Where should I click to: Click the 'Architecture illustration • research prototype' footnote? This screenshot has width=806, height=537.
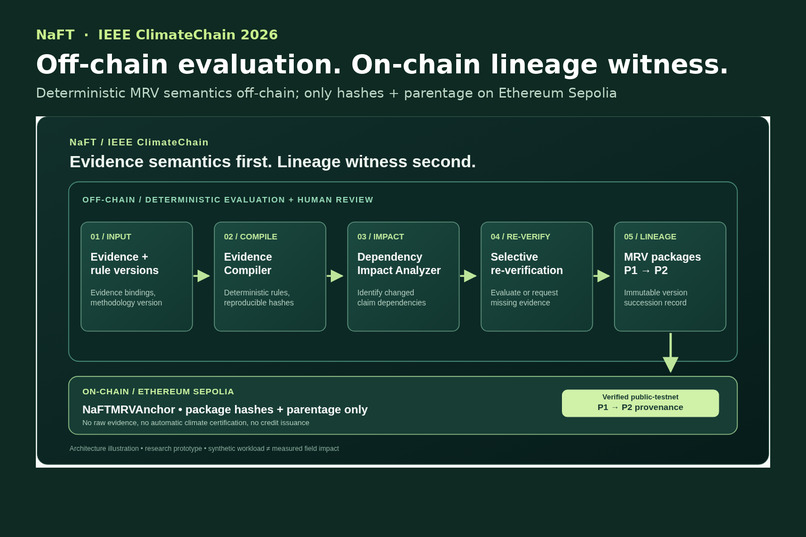(x=204, y=449)
